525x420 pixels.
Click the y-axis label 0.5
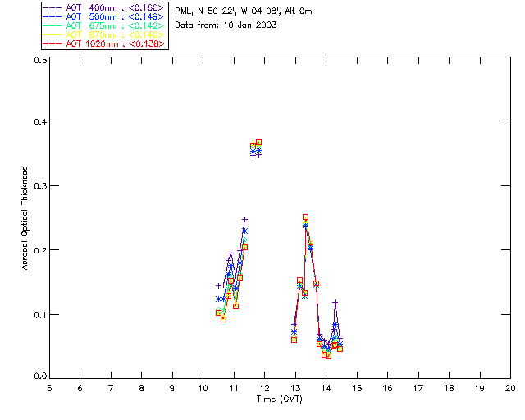(40, 60)
